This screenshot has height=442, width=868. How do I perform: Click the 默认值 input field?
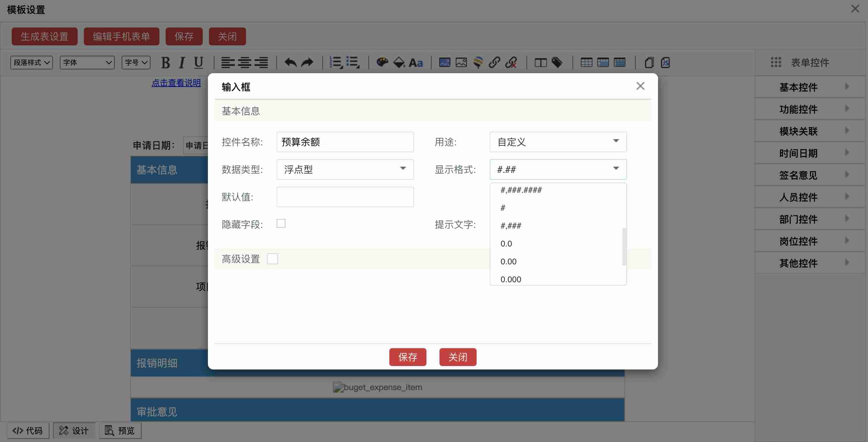[345, 197]
